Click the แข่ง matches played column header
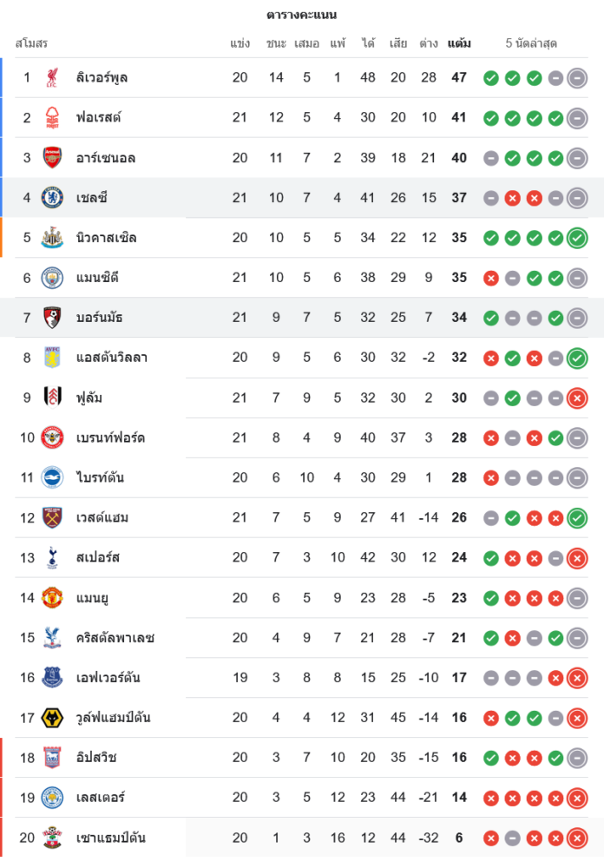This screenshot has height=868, width=604. (x=240, y=43)
